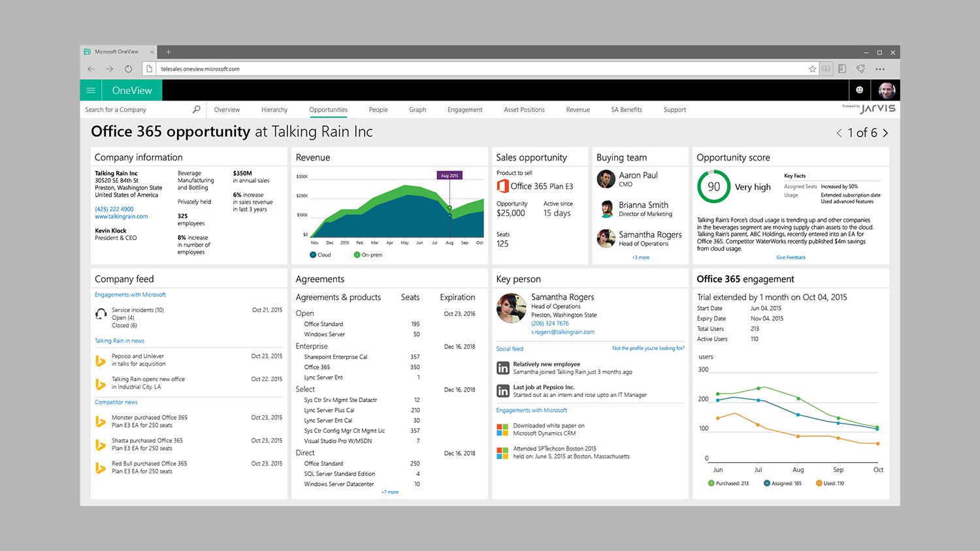Email s.rogers@talkingrain.com
The height and width of the screenshot is (551, 980).
563,332
